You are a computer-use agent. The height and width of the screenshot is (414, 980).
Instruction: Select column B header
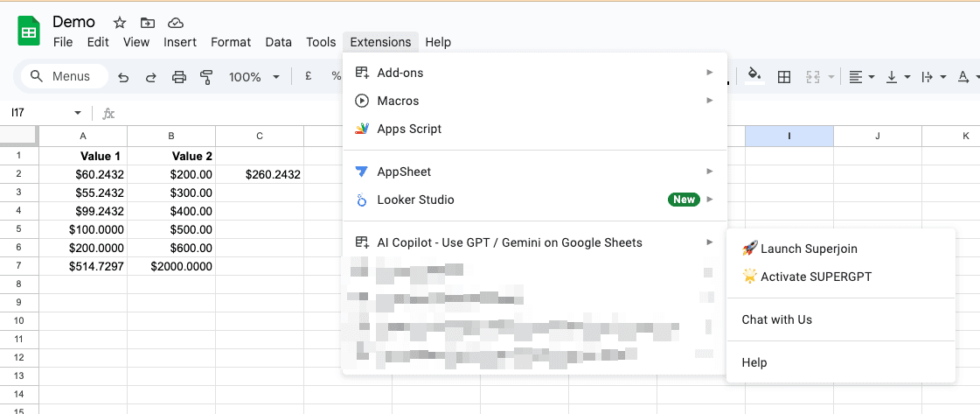click(171, 136)
